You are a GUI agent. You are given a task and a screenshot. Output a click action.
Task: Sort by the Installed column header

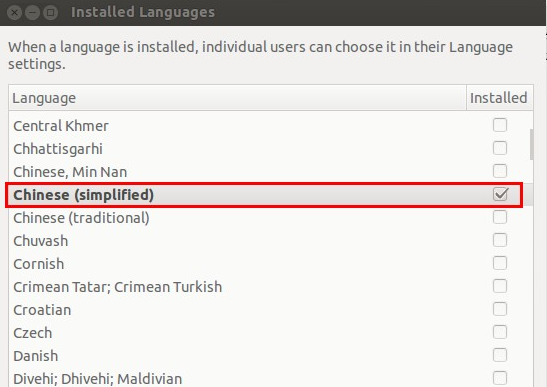500,98
